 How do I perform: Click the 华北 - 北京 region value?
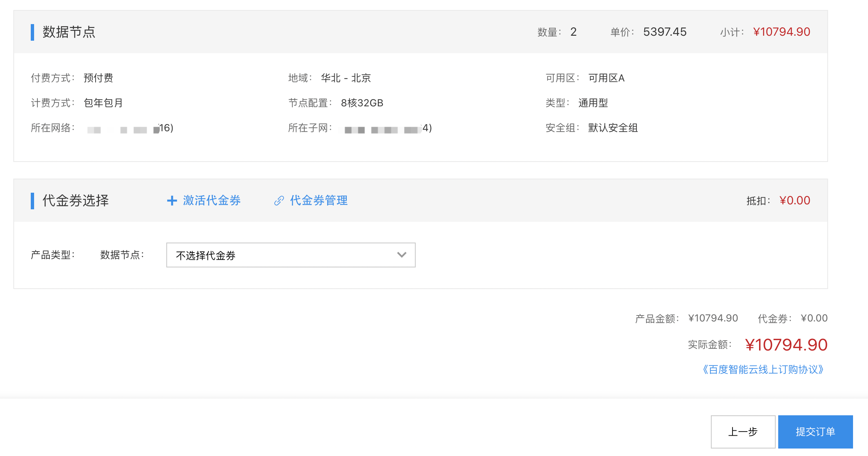(346, 78)
